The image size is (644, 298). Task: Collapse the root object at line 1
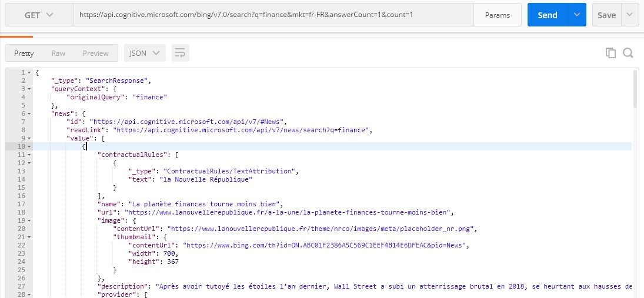(x=29, y=72)
